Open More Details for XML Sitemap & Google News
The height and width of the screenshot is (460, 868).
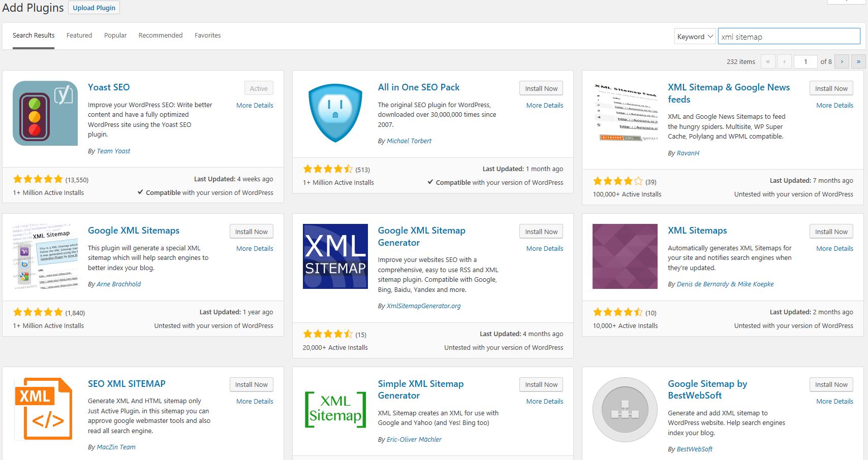click(834, 105)
